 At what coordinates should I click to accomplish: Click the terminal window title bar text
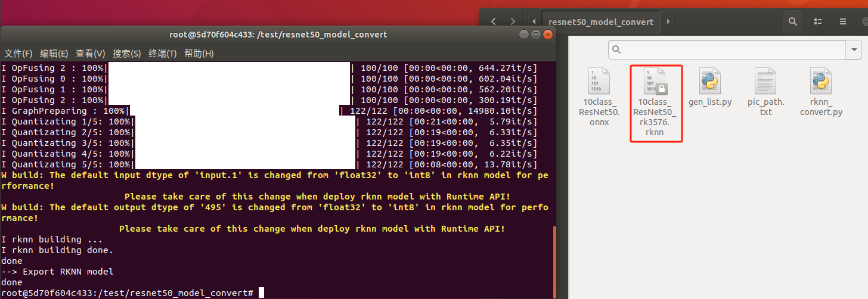pos(278,35)
